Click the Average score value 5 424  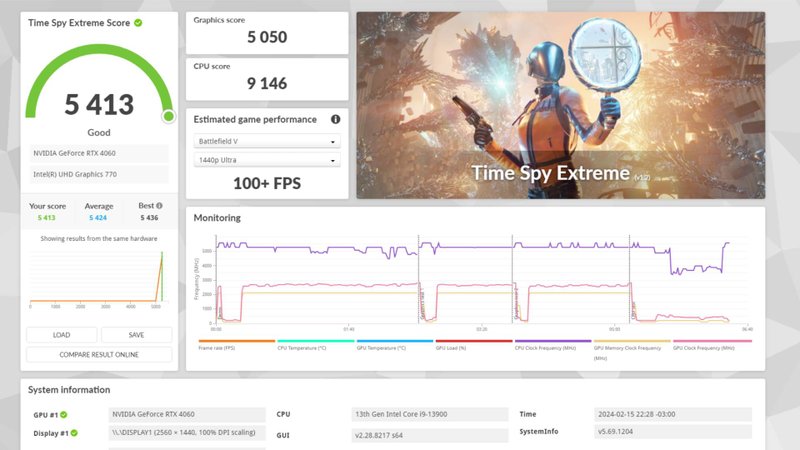[x=98, y=218]
